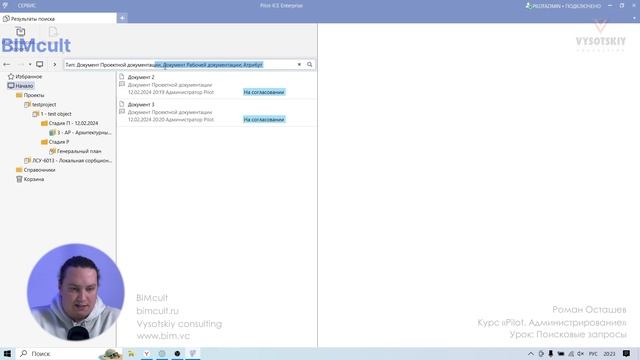The width and height of the screenshot is (640, 360).
Task: Open the Сервис menu
Action: click(27, 6)
